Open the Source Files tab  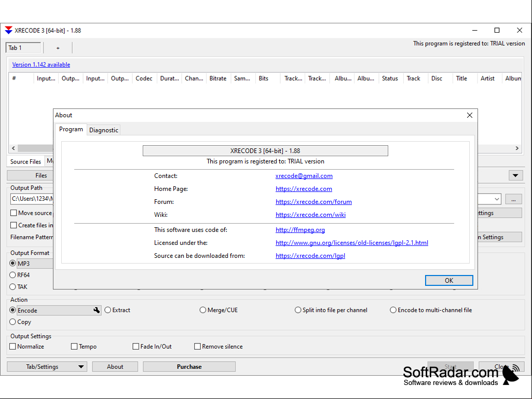[x=25, y=161]
